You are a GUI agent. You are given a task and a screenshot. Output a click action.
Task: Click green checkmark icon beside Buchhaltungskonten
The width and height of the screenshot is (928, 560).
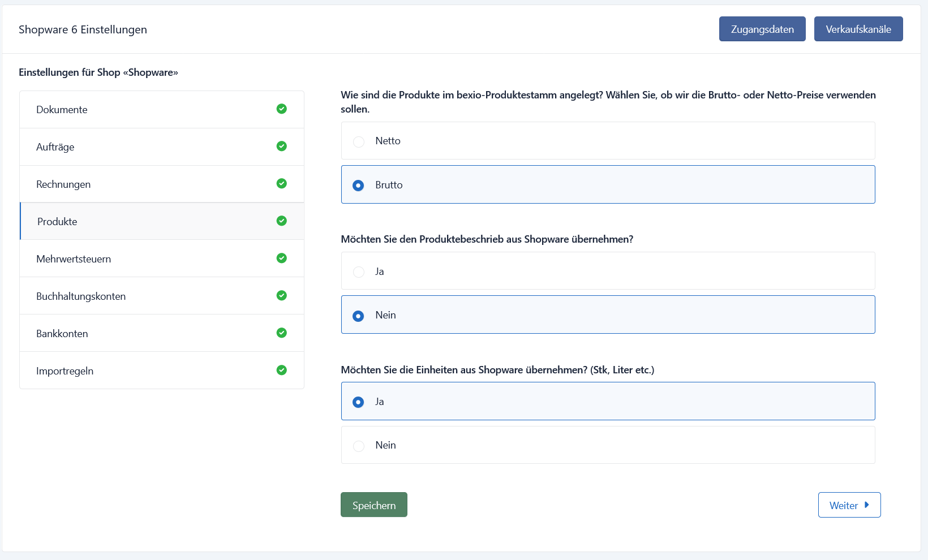point(282,295)
